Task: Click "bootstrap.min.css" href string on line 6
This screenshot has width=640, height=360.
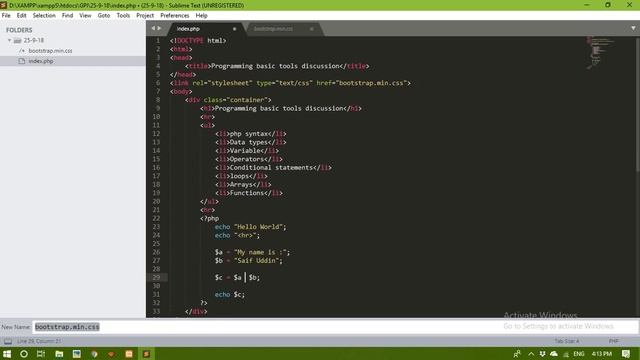Action: tap(371, 83)
